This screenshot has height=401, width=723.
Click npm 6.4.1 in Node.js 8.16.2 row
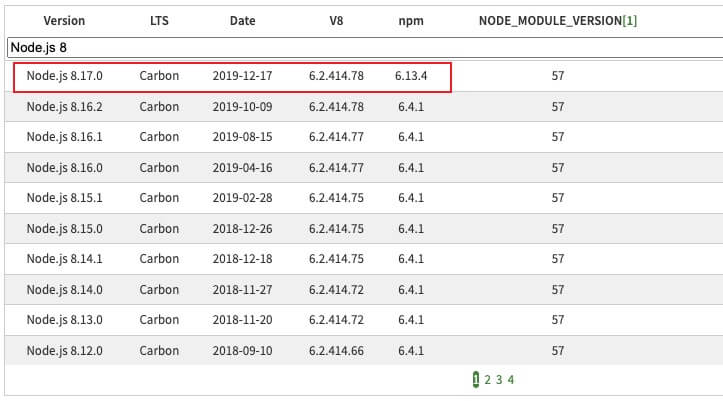pyautogui.click(x=411, y=106)
